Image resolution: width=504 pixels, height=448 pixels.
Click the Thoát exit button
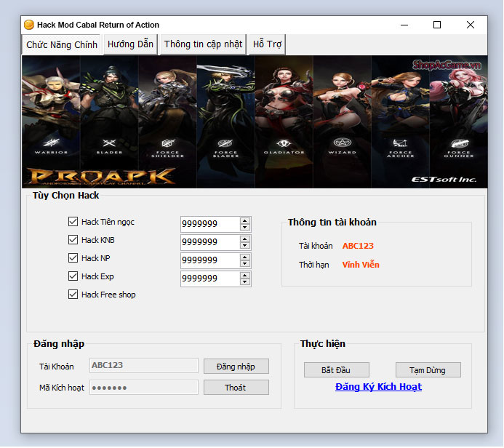(236, 387)
